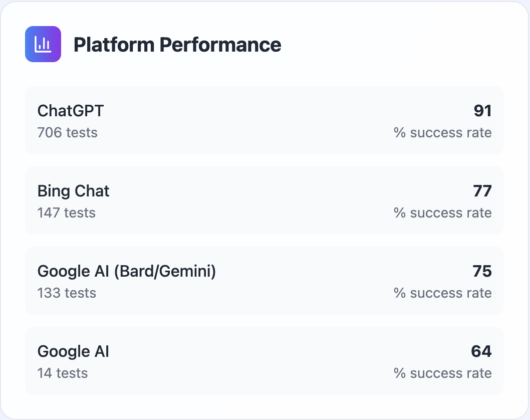Image resolution: width=530 pixels, height=420 pixels.
Task: Select the % success rate caption below 75
Action: (442, 293)
